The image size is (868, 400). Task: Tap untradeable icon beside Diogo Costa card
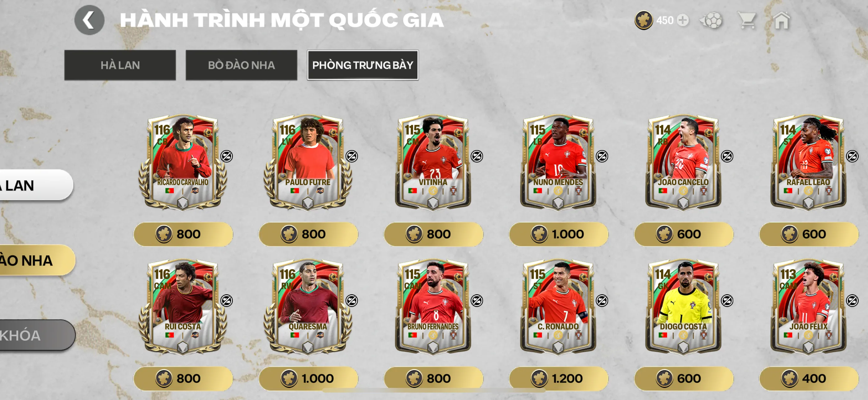tap(727, 301)
